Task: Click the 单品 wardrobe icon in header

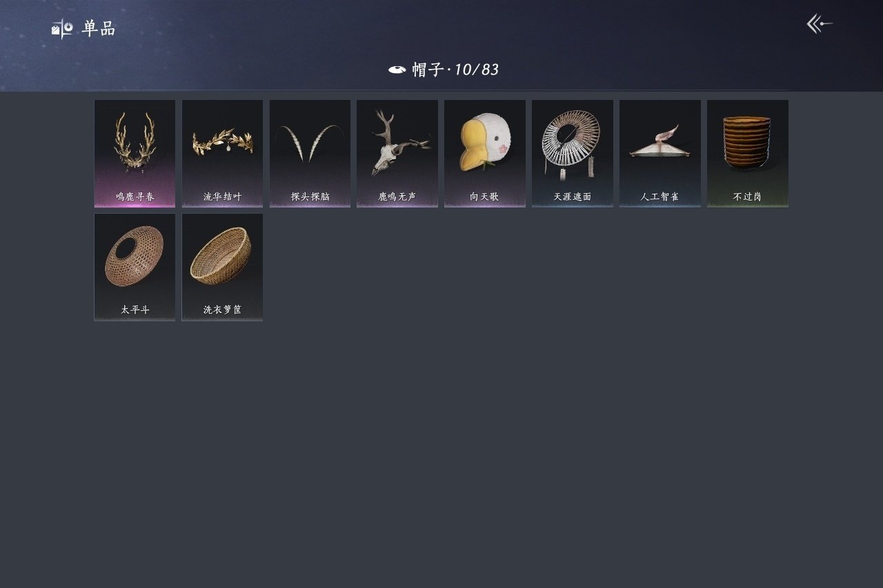Action: (62, 29)
